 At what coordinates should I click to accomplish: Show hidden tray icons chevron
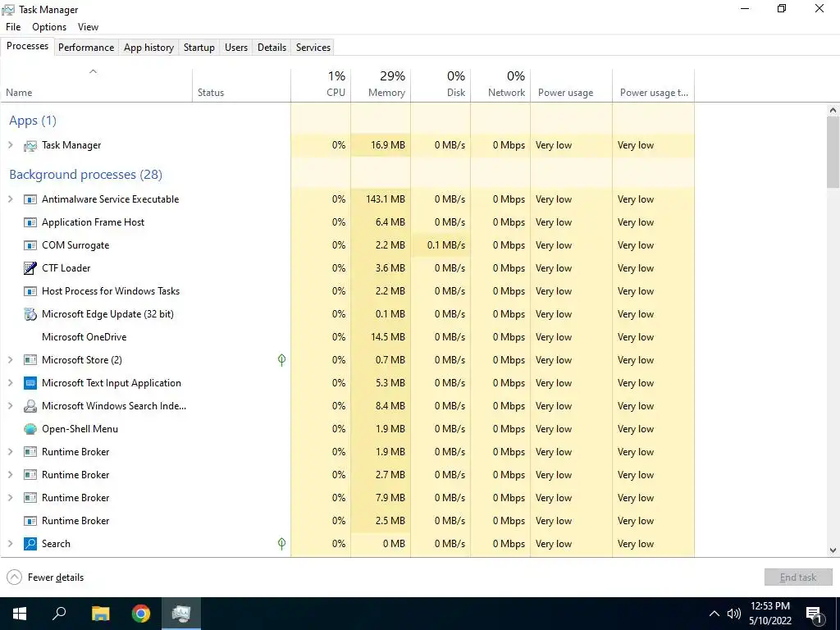tap(714, 614)
